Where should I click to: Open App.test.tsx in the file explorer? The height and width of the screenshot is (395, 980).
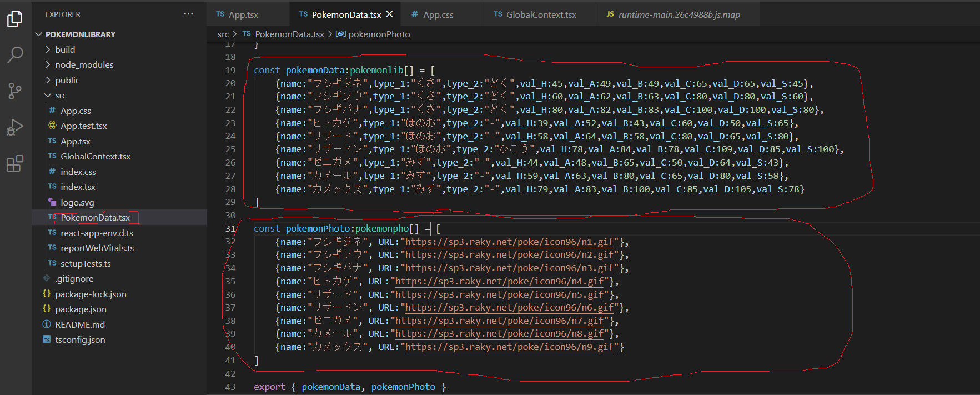[119, 126]
